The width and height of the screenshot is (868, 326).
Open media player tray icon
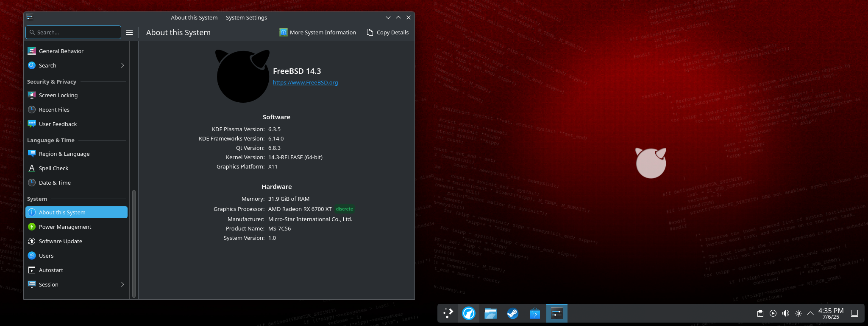coord(773,313)
